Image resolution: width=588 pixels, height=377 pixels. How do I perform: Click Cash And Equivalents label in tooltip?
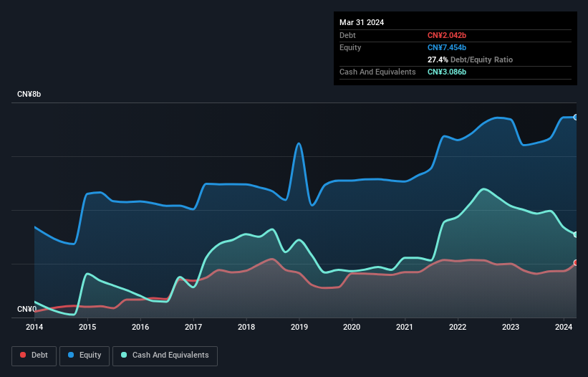(377, 72)
